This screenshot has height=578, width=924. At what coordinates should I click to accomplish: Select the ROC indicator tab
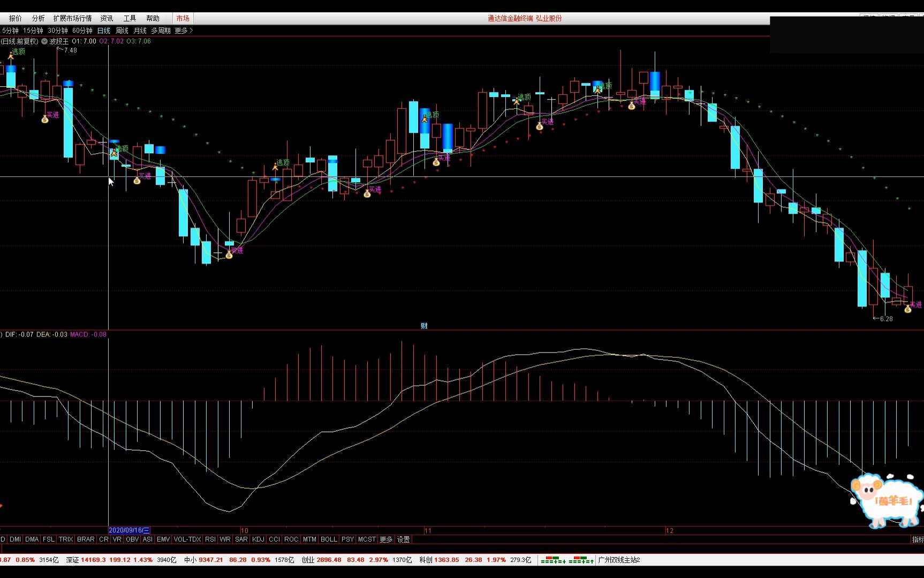pos(291,539)
